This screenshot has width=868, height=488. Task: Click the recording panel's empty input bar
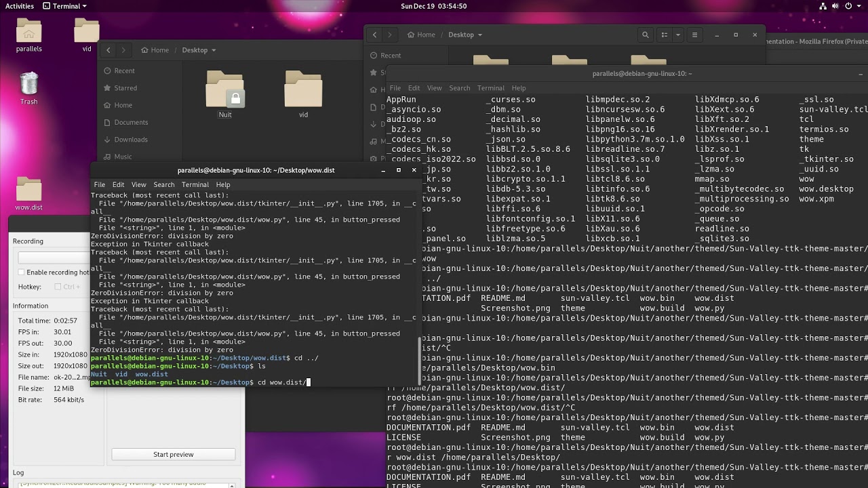[53, 258]
